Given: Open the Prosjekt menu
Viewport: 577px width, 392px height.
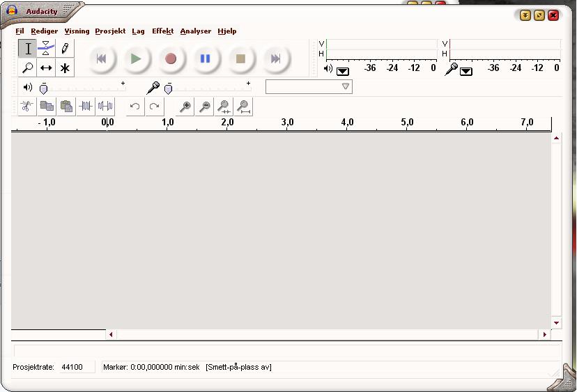Looking at the screenshot, I should (110, 31).
